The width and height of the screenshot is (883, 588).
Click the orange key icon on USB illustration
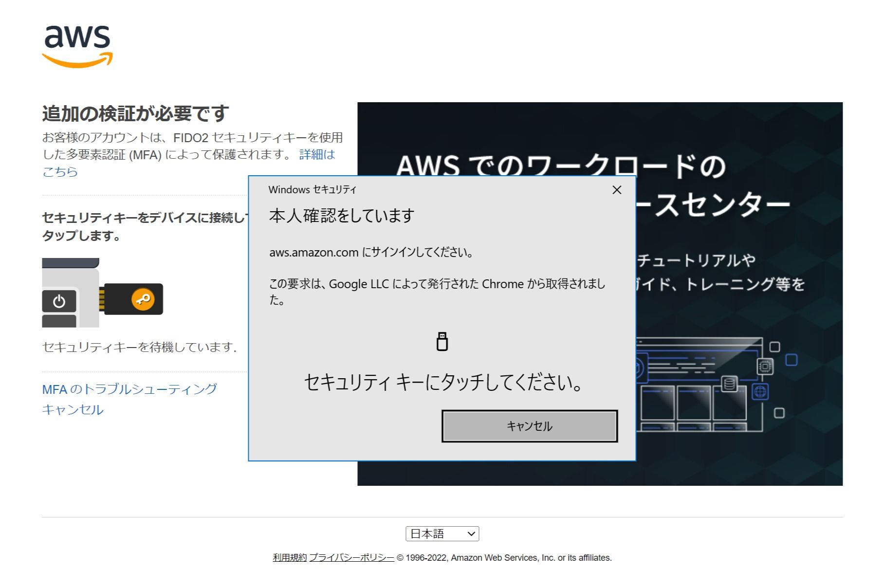(143, 299)
